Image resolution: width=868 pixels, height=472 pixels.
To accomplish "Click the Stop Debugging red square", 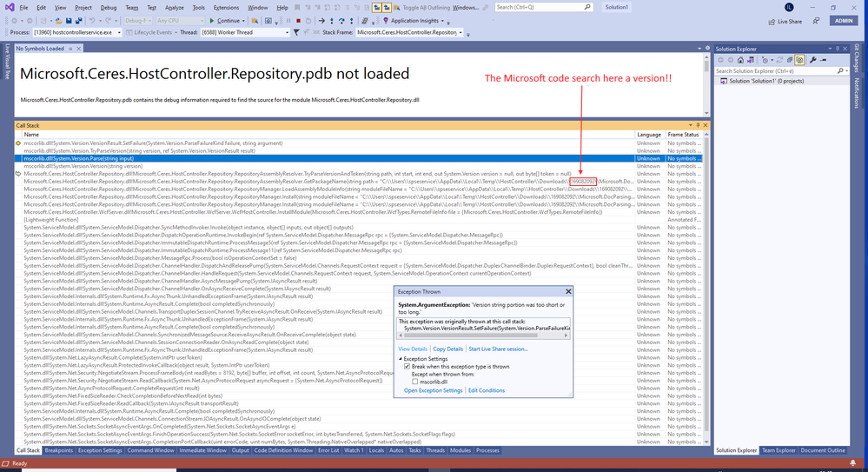I will click(298, 21).
